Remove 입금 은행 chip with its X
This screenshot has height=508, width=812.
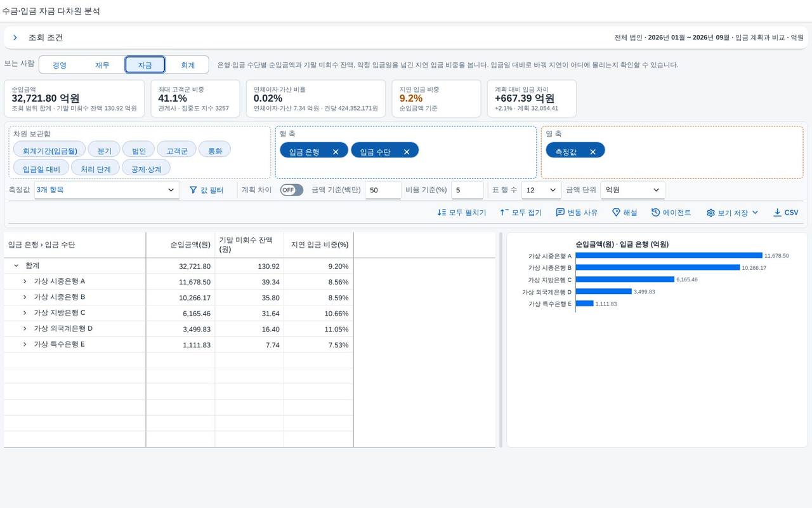pos(336,152)
